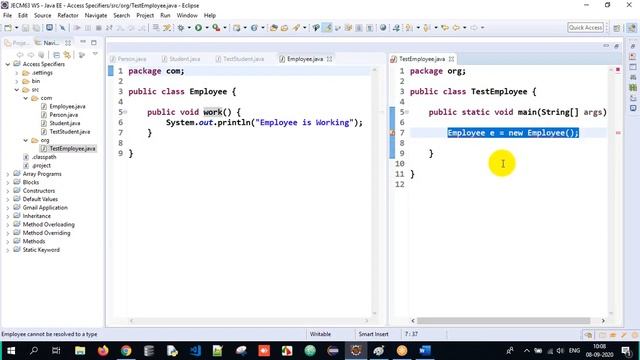Open Firefox from Windows taskbar

pyautogui.click(x=103, y=351)
